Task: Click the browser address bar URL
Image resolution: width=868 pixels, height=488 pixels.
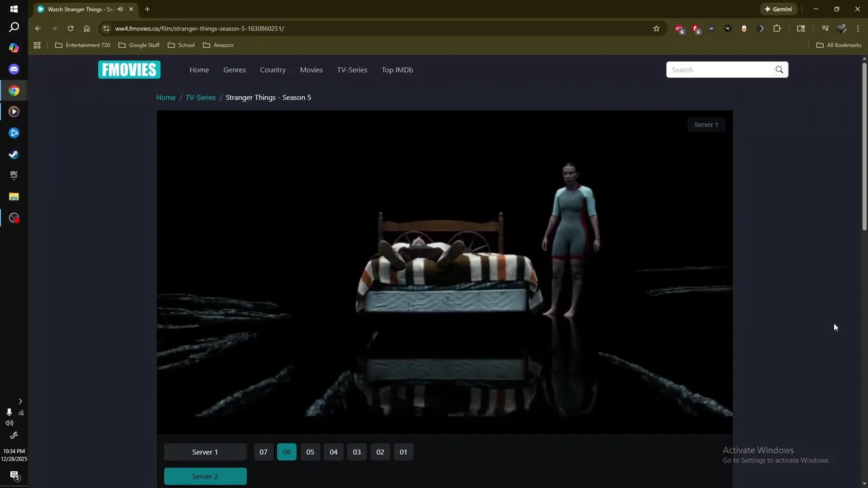Action: click(199, 28)
